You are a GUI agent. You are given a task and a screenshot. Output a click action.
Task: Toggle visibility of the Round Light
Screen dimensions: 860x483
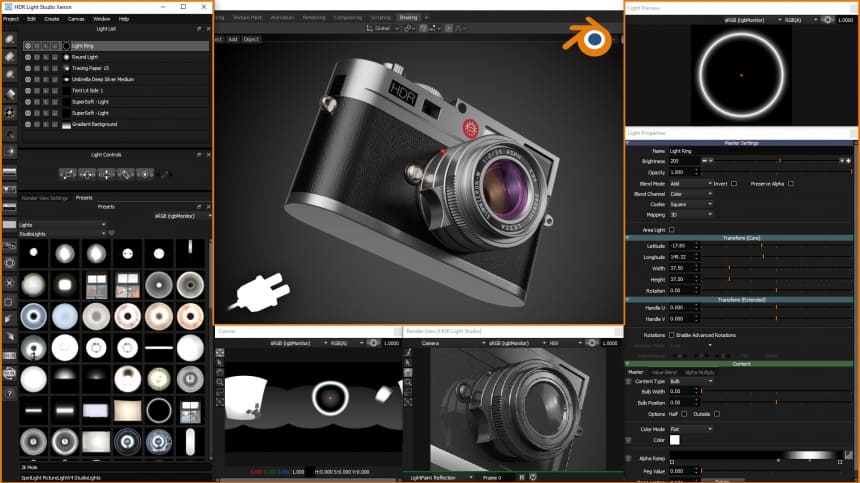tap(27, 57)
